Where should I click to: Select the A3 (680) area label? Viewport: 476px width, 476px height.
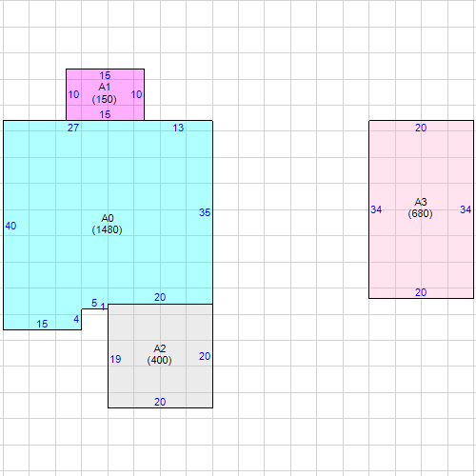[421, 208]
